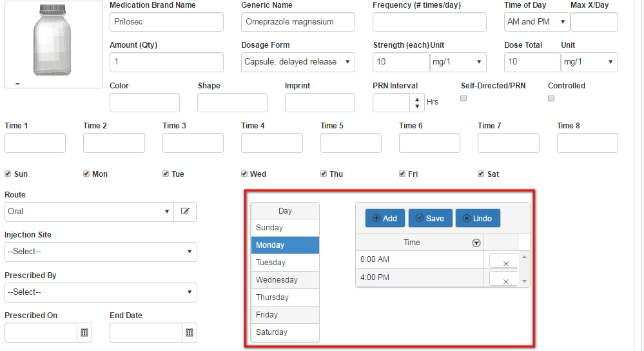The image size is (644, 351).
Task: Remove the 4:00 PM time row
Action: pos(505,280)
